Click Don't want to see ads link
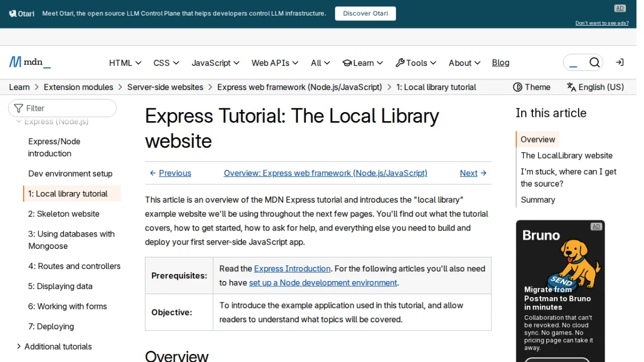The height and width of the screenshot is (362, 644). (602, 23)
